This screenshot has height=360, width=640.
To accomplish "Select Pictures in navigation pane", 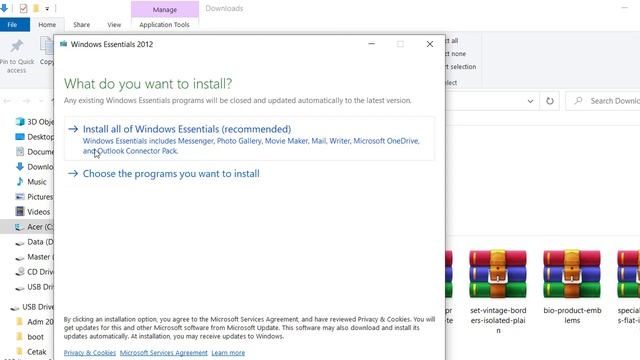I will [33, 197].
